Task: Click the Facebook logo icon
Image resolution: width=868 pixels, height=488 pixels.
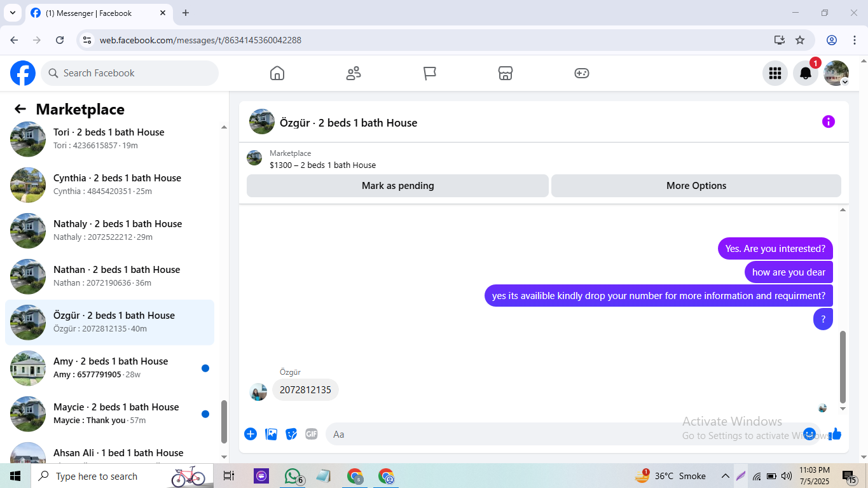Action: click(x=23, y=73)
